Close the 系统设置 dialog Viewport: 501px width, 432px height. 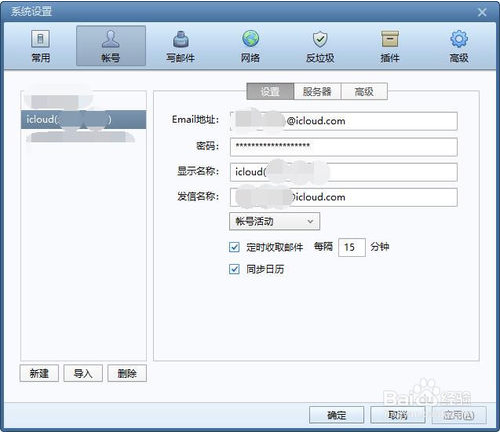click(482, 12)
